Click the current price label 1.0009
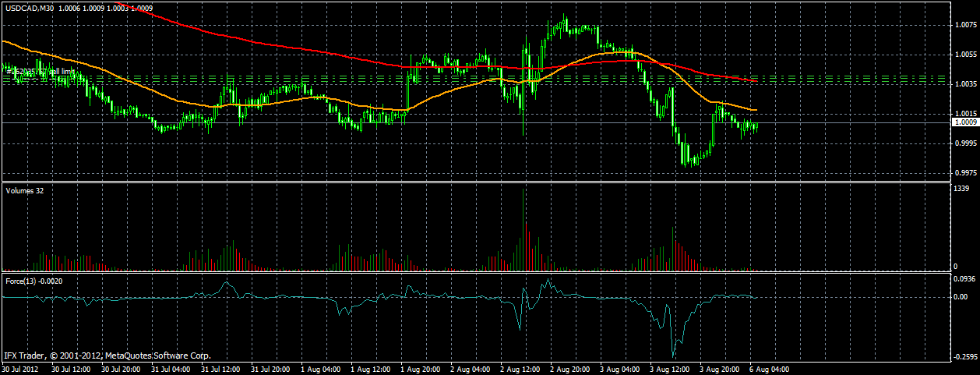Viewport: 980px width, 375px height. tap(966, 122)
